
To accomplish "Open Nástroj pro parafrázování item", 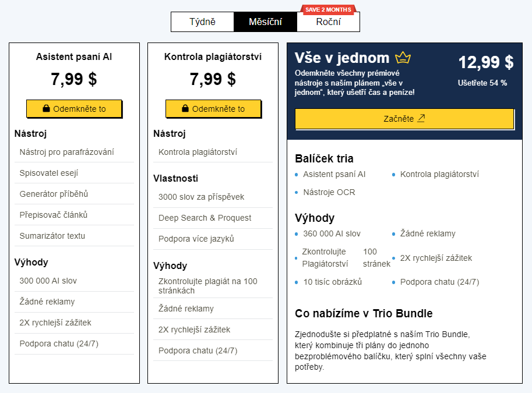I will pyautogui.click(x=66, y=152).
